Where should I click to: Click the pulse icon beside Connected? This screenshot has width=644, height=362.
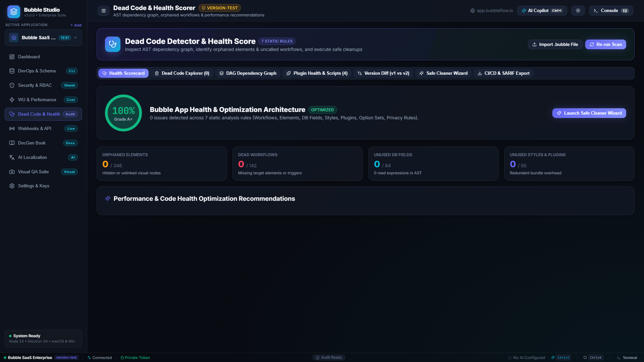pos(89,358)
